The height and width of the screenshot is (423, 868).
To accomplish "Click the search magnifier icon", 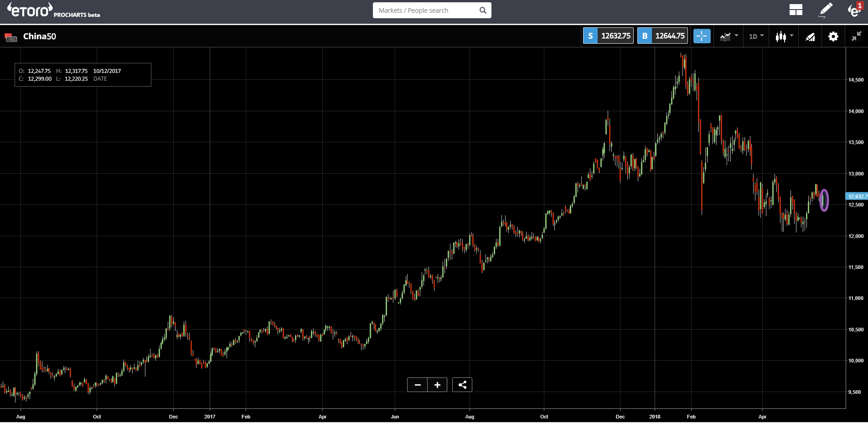I will click(x=483, y=10).
